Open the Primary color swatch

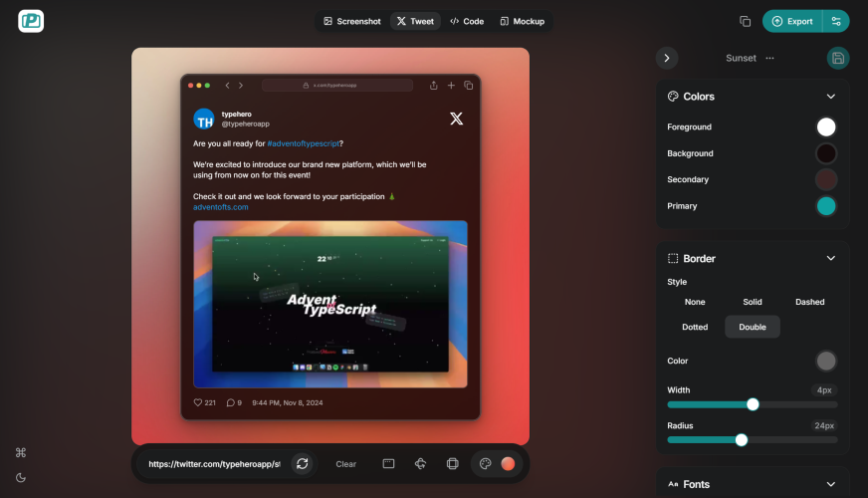pos(826,206)
